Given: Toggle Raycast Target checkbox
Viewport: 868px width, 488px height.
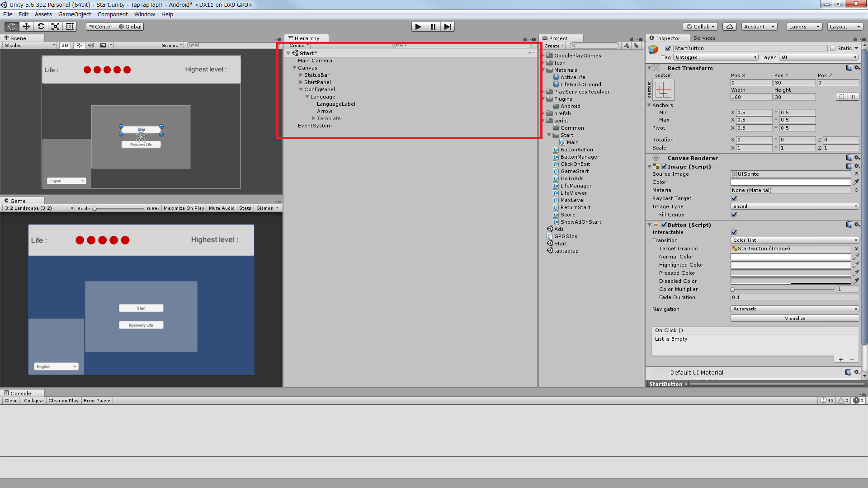Looking at the screenshot, I should (x=734, y=198).
